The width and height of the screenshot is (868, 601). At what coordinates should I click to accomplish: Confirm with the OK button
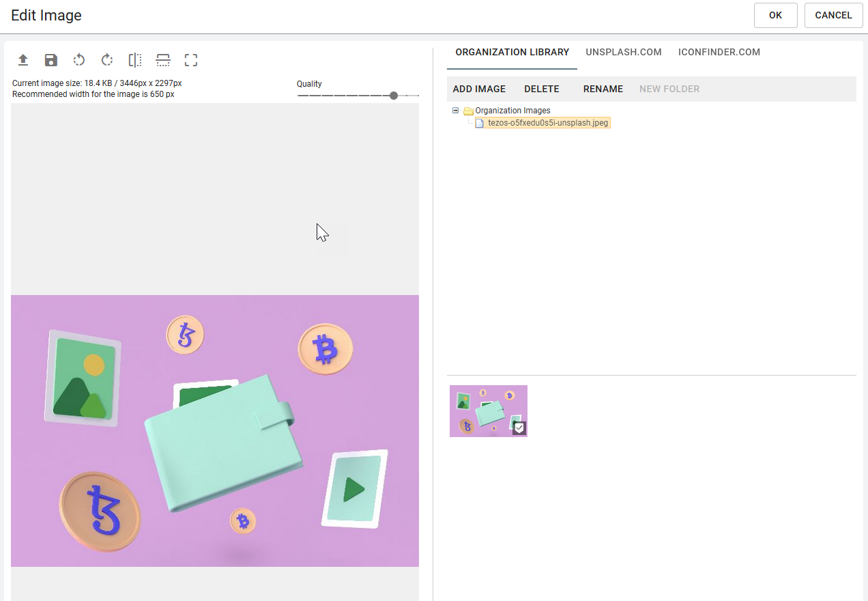point(776,15)
